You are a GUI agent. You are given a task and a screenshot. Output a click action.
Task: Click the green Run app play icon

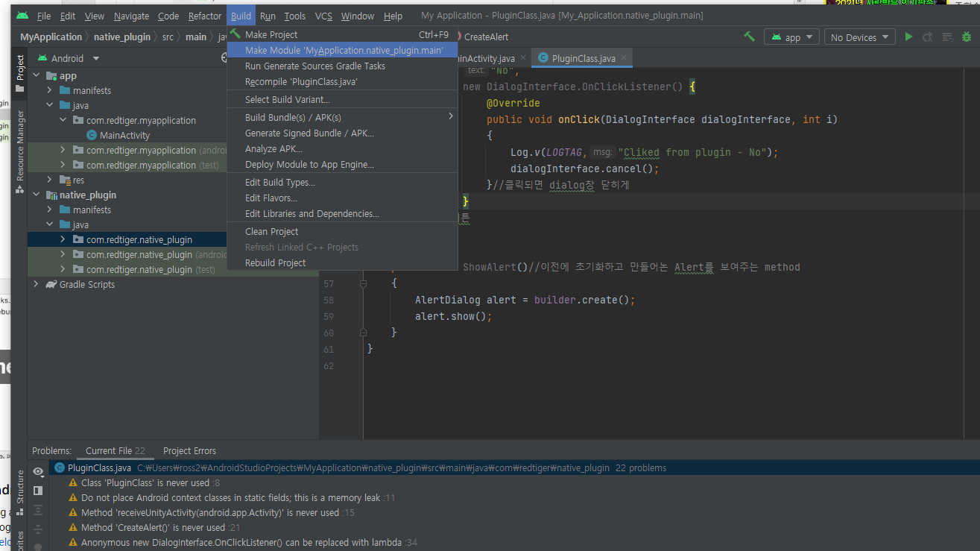pos(908,37)
